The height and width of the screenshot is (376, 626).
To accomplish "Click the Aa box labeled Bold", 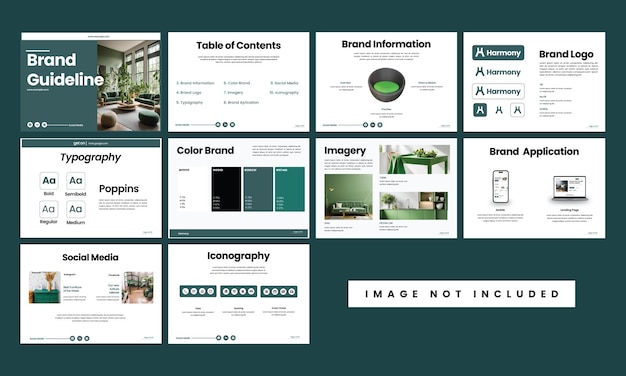I will click(x=49, y=180).
